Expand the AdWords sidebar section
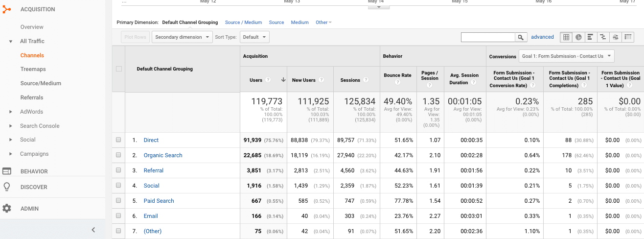 (x=11, y=112)
